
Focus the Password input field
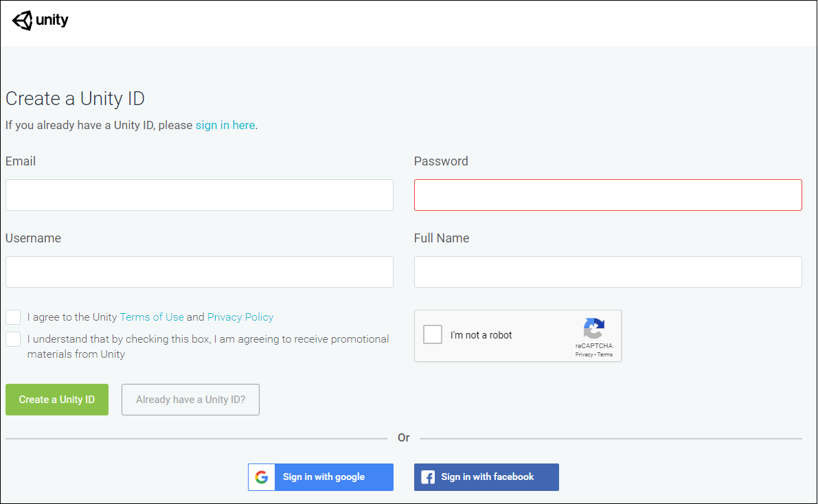point(608,195)
